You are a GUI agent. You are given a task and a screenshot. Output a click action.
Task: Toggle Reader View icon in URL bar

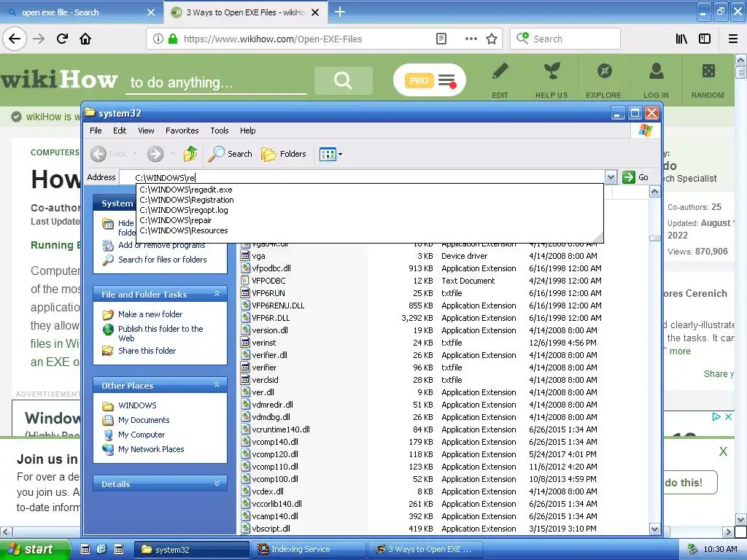pyautogui.click(x=441, y=39)
